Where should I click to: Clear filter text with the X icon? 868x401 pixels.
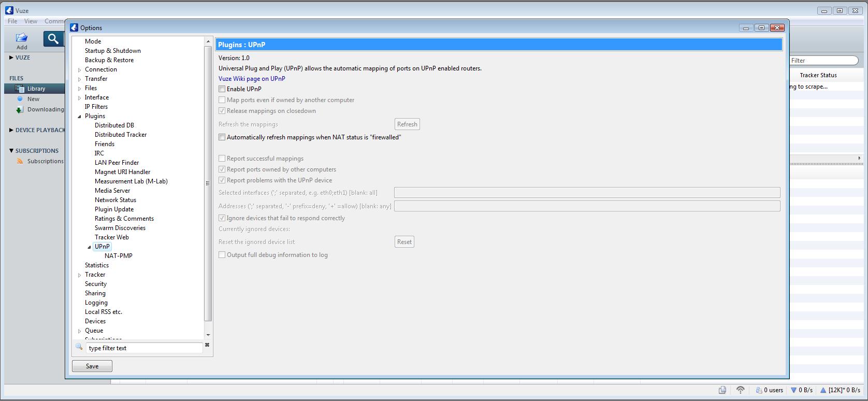click(207, 345)
